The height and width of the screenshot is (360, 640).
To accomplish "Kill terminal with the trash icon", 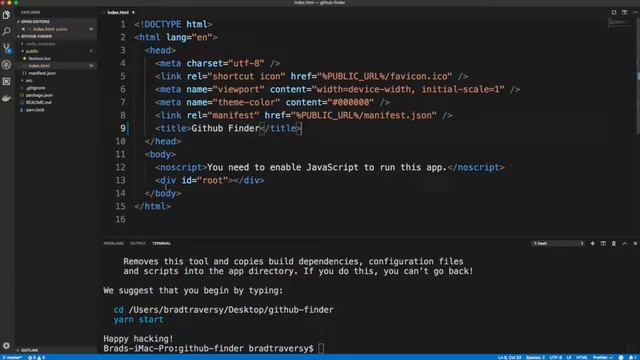I will pyautogui.click(x=613, y=243).
